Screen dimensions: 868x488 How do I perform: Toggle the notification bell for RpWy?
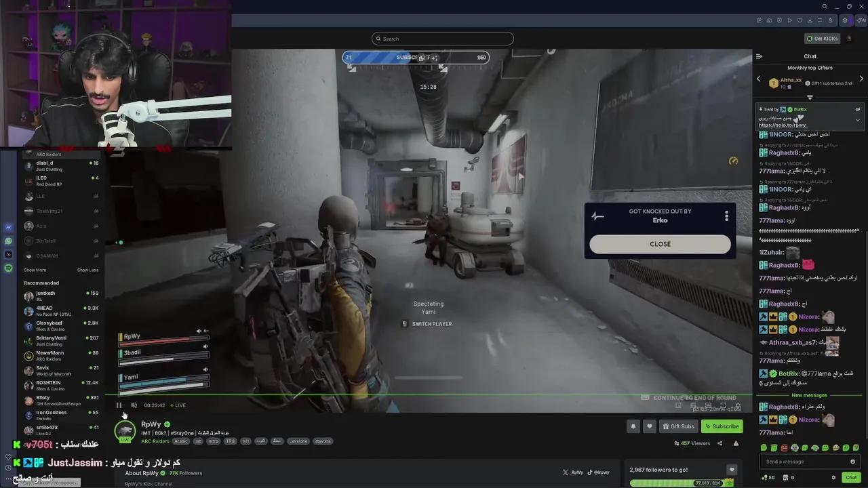633,426
